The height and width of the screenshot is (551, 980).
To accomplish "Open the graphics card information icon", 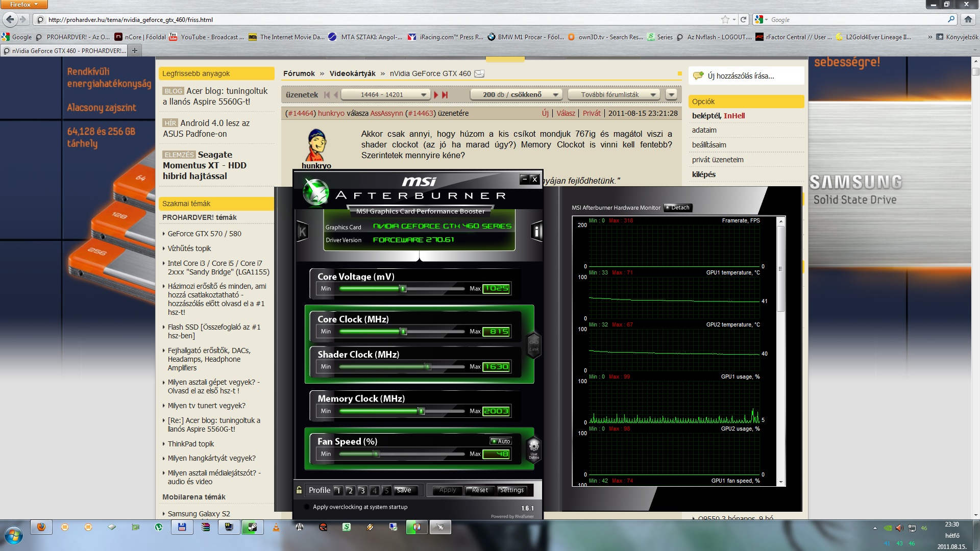I will tap(536, 232).
